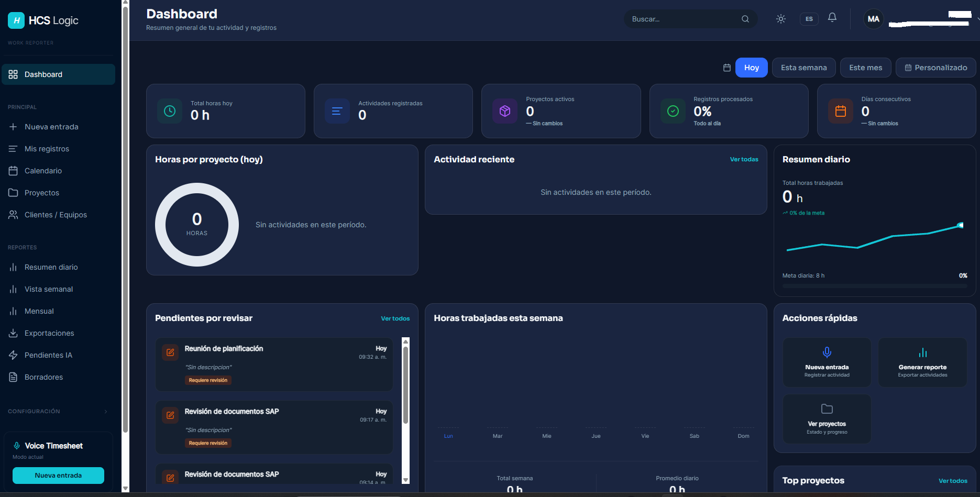980x497 pixels.
Task: Click the Proyectos folder icon in sidebar
Action: click(13, 193)
